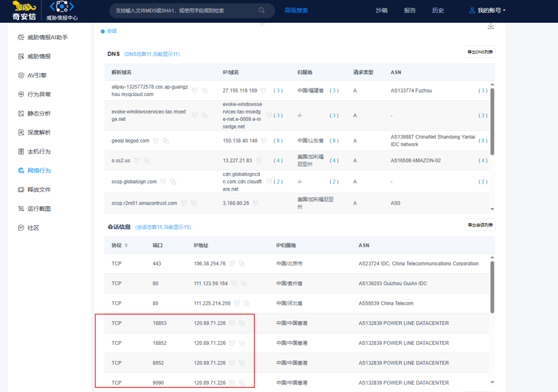The image size is (558, 392).
Task: Click 导出会话列表 button
Action: coord(480,225)
